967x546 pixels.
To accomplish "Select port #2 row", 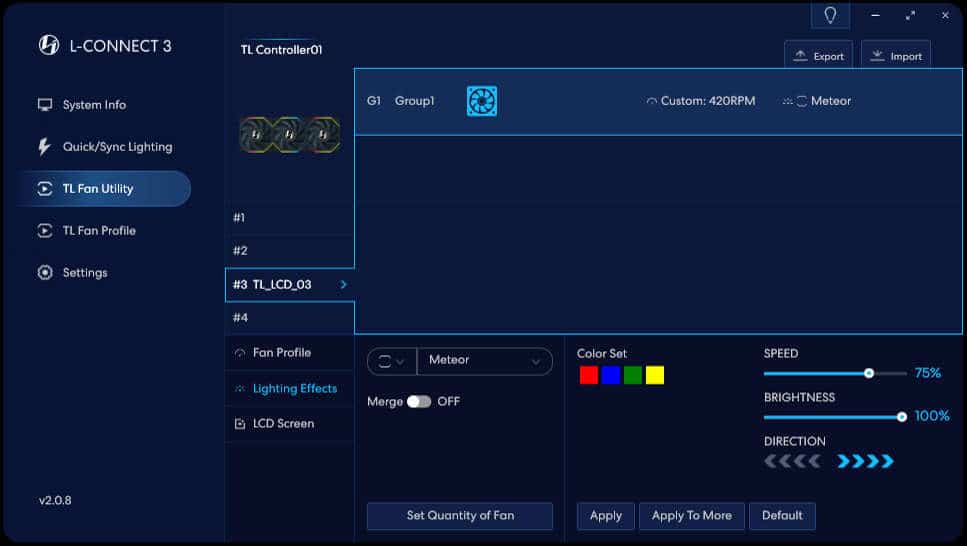I will coord(289,250).
